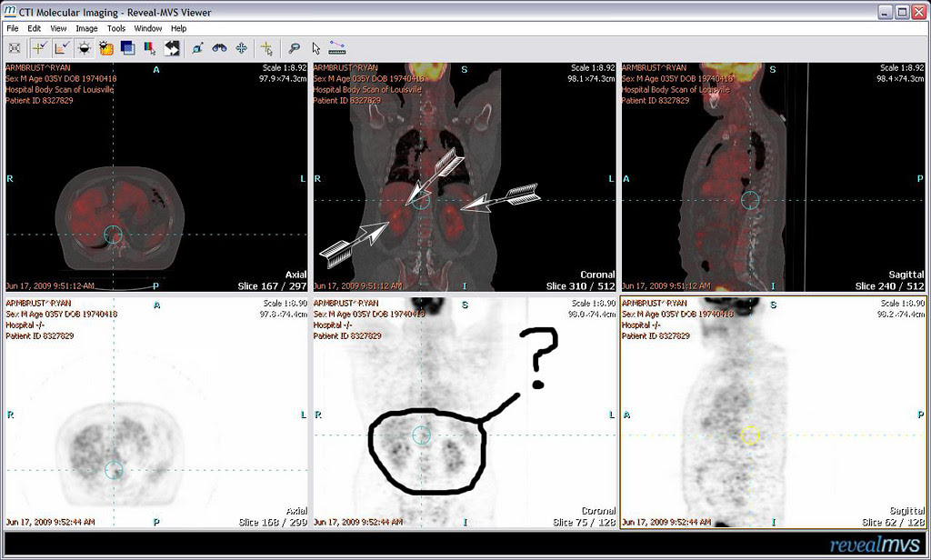
Task: Select the arrow pointer tool
Action: pos(315,48)
